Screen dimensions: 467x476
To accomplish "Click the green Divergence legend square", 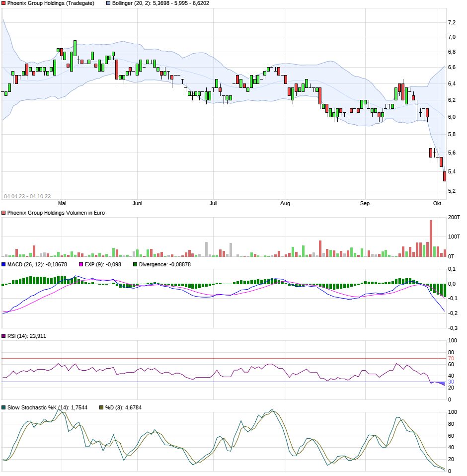I will (x=135, y=264).
